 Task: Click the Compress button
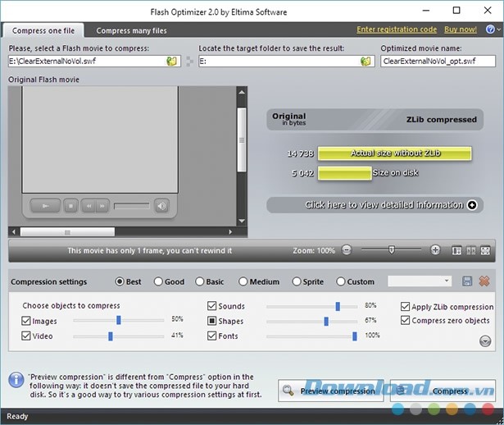point(443,391)
